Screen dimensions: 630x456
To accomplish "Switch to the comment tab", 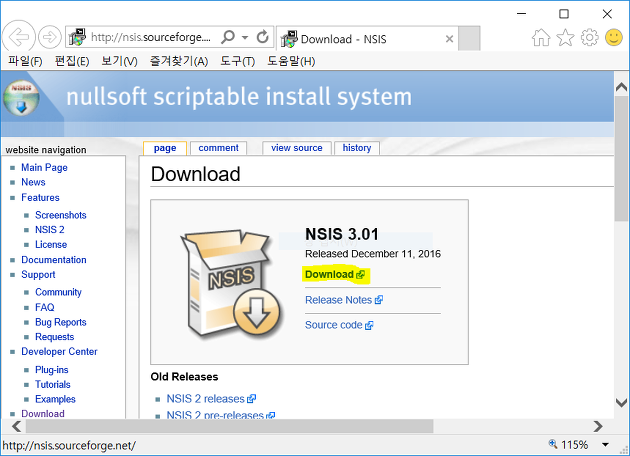I will [x=218, y=148].
